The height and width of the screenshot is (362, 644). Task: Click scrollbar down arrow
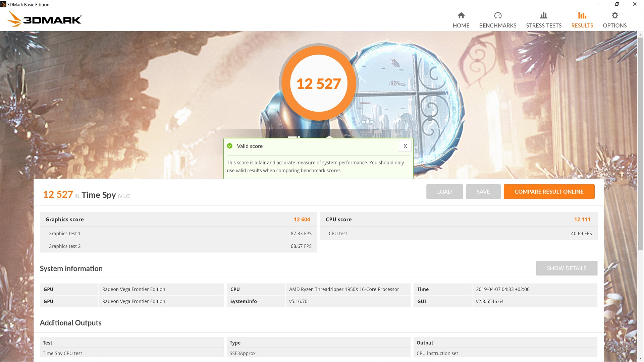tap(641, 359)
